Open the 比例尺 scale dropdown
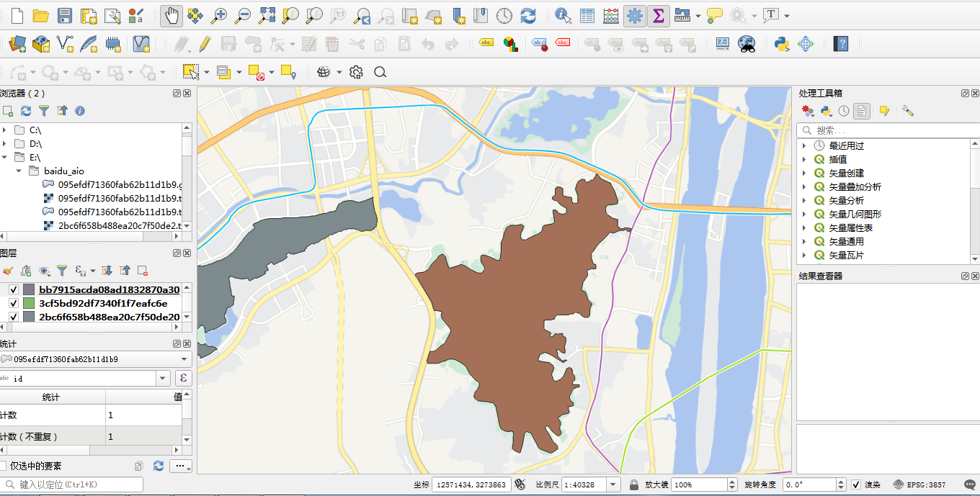980x496 pixels. (x=614, y=484)
